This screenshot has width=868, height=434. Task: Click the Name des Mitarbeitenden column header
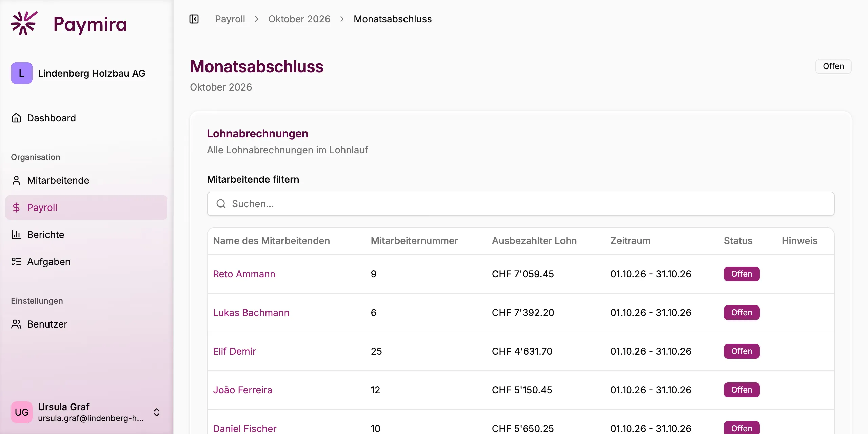271,241
